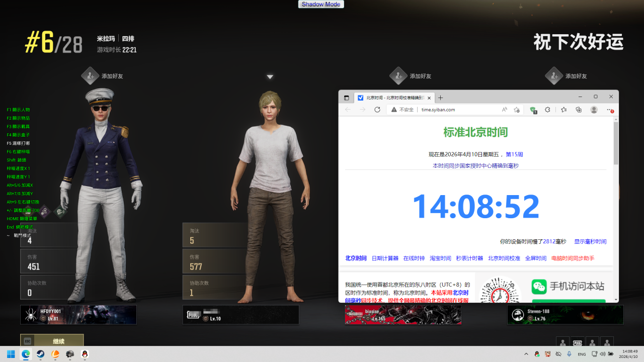Click the dropdown arrow above second player
This screenshot has width=644, height=362.
(270, 77)
